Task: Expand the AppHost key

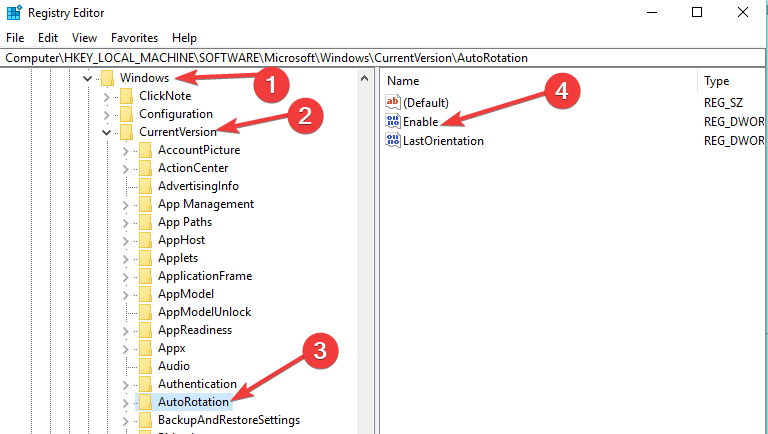Action: pyautogui.click(x=125, y=241)
